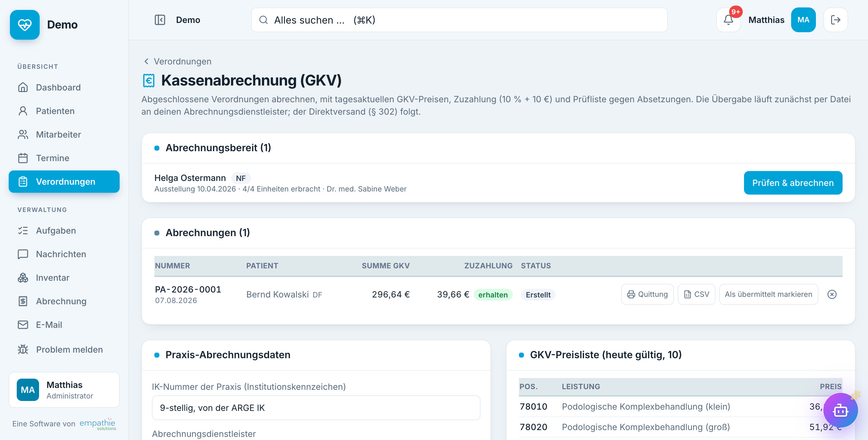Screen dimensions: 868x440
Task: Click the SUMME GKV column header
Action: [385, 266]
